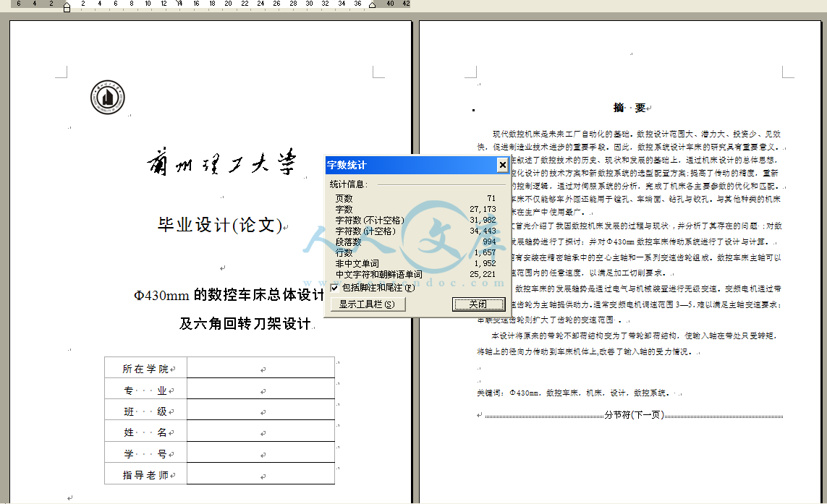Screen dimensions: 827x504
Task: Click the empty cell beside 班 级
Action: (260, 409)
